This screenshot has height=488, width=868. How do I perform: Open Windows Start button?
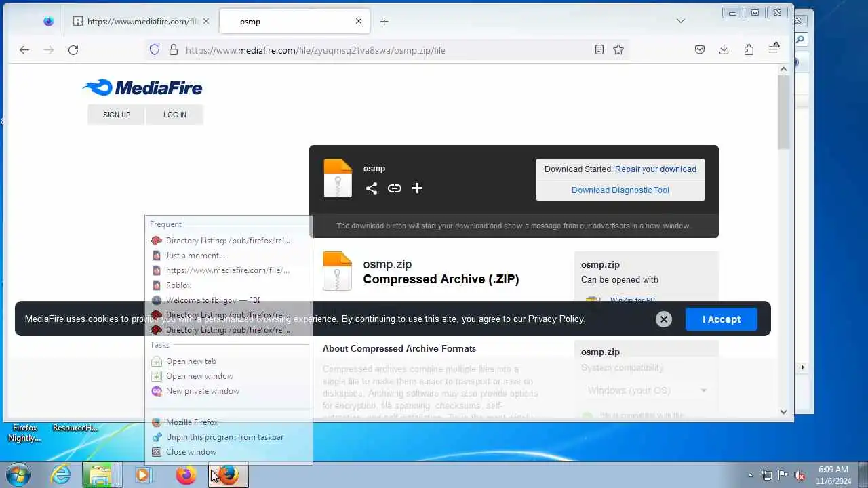(17, 475)
